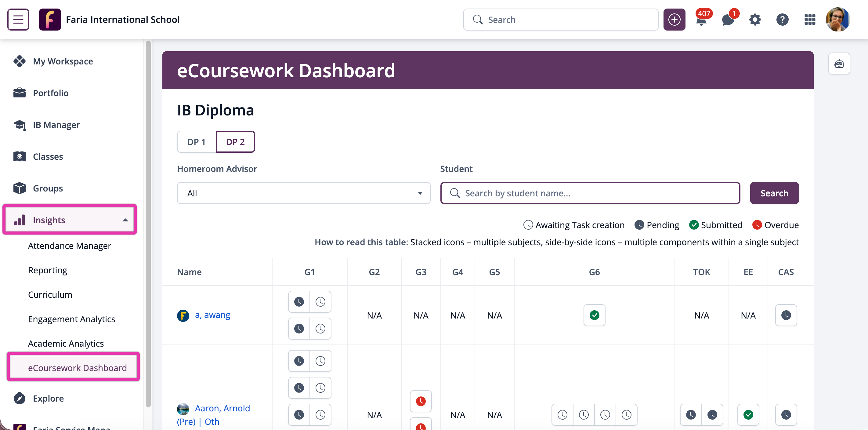The height and width of the screenshot is (430, 868).
Task: Click Aaron, Arnold's G3 red overdue icon
Action: click(421, 401)
